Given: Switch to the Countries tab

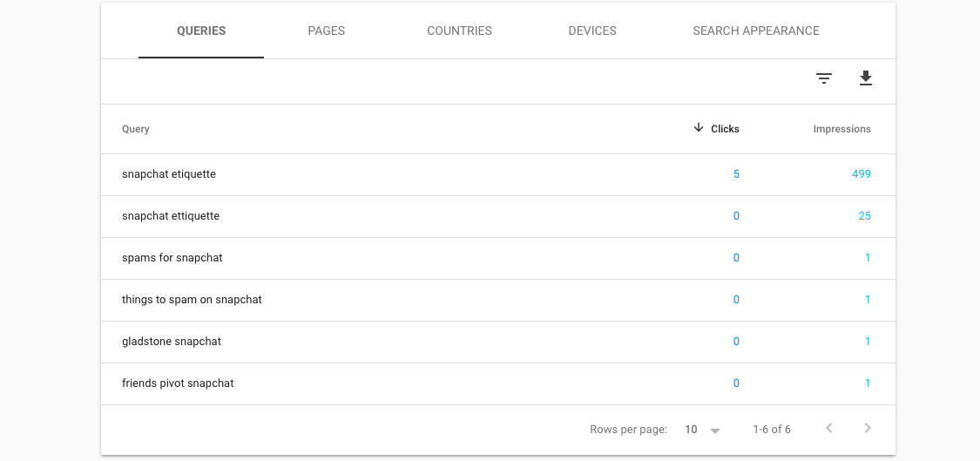Looking at the screenshot, I should 459,31.
